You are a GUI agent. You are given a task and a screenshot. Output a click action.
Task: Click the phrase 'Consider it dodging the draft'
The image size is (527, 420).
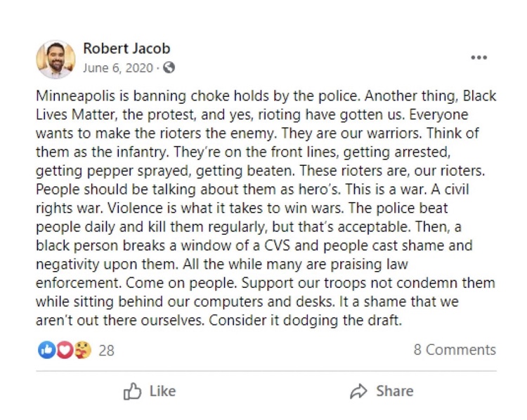coord(326,320)
